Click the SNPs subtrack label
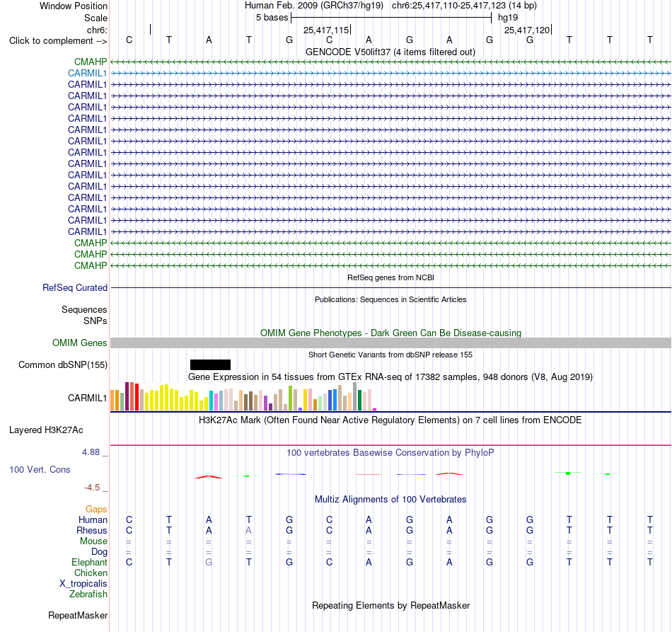Viewport: 672px width, 632px height. click(95, 321)
